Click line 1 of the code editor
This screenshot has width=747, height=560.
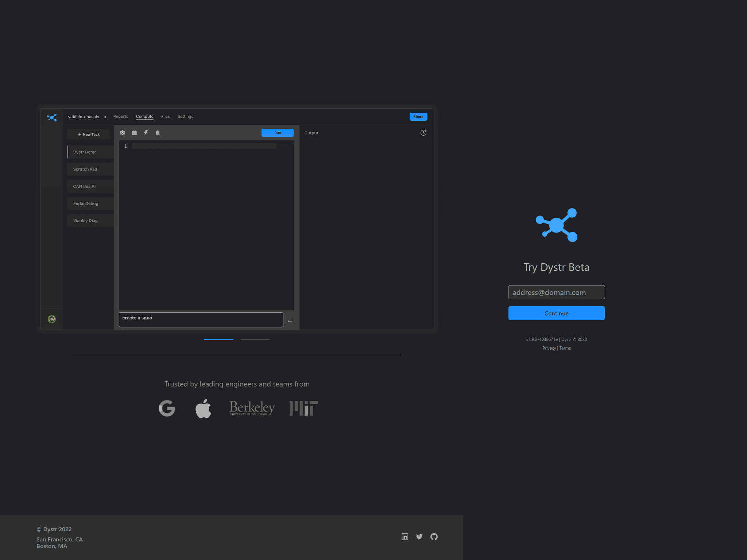204,146
